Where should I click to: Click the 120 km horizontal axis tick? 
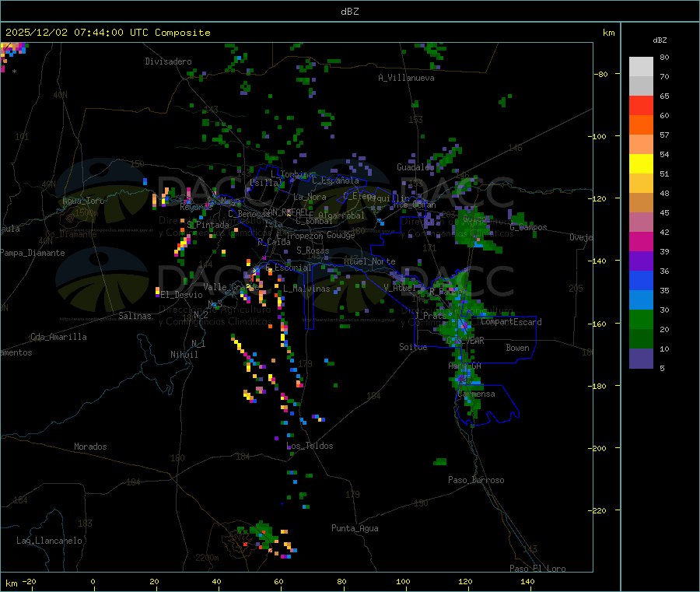465,581
